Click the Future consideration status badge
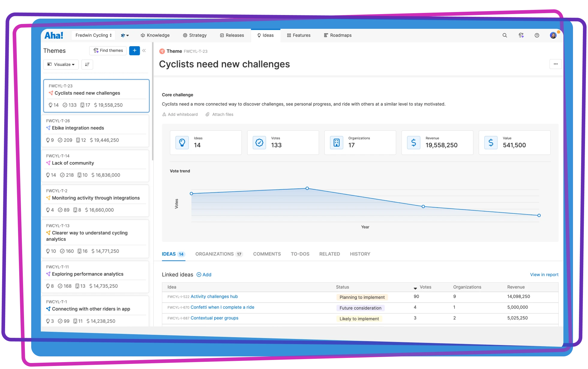The width and height of the screenshot is (588, 369). tap(360, 308)
